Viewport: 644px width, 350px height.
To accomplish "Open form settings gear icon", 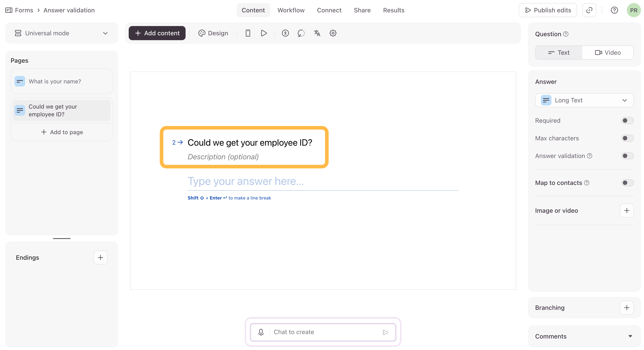I will tap(333, 33).
